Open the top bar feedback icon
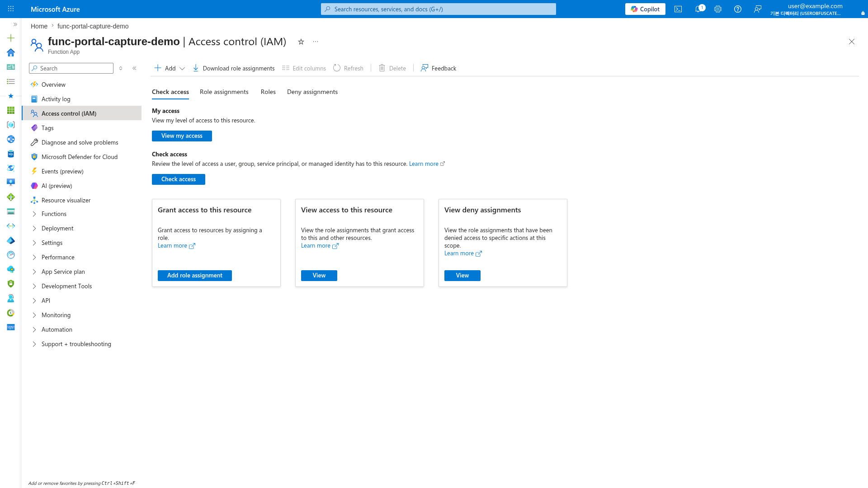Viewport: 868px width, 488px height. [x=758, y=9]
